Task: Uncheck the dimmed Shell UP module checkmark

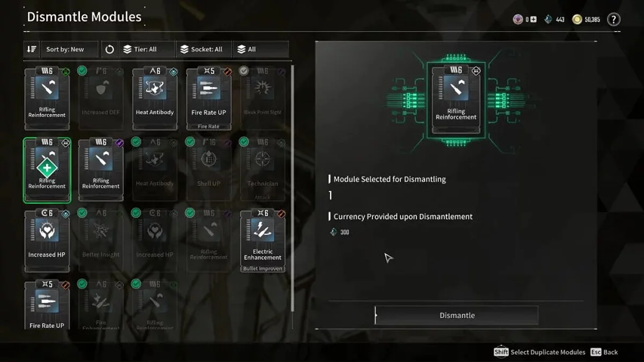Action: tap(190, 142)
